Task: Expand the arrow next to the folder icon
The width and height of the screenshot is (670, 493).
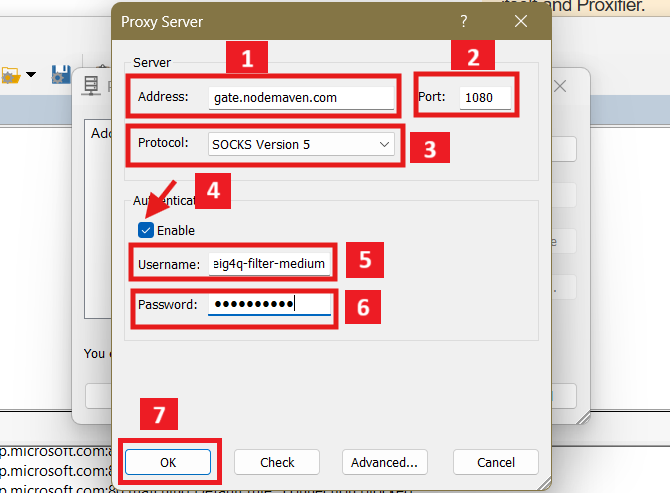Action: coord(31,75)
